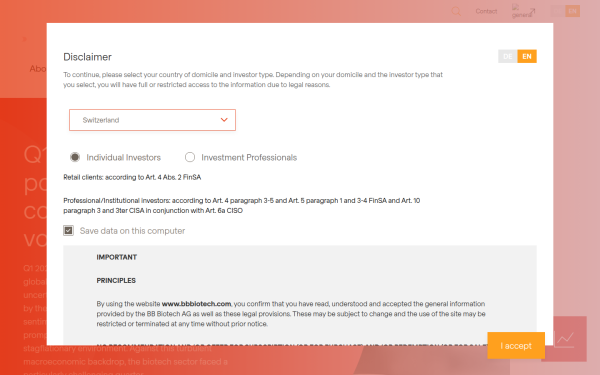
Task: Click the Save data on this computer label
Action: coord(132,231)
